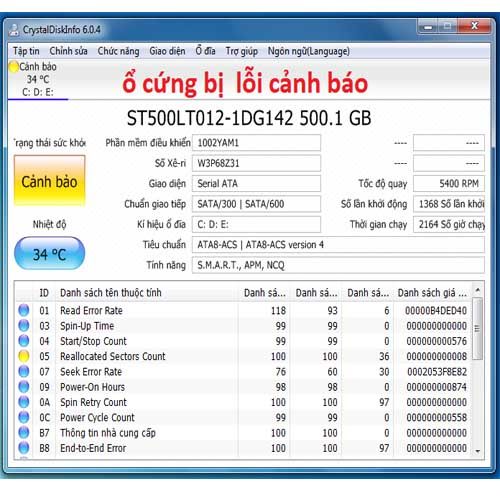Viewport: 500px width, 500px height.
Task: Click the firmware field 1002YAM1
Action: point(256,143)
